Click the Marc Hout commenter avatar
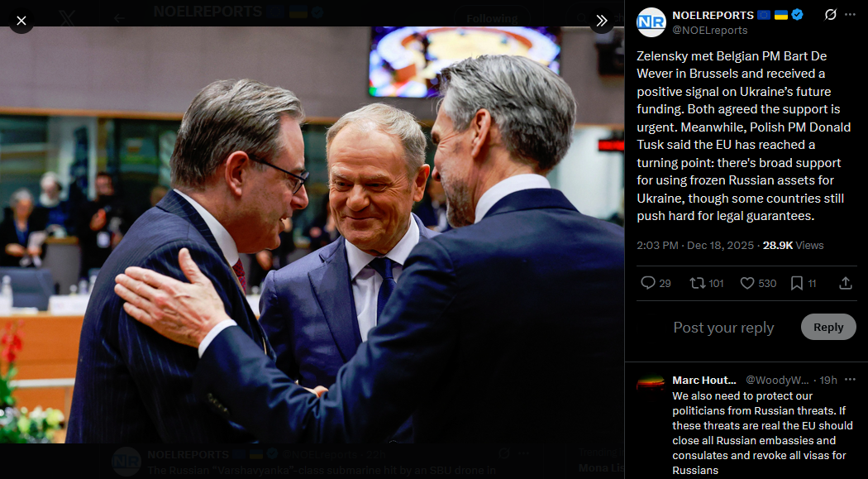868x479 pixels. pos(651,383)
